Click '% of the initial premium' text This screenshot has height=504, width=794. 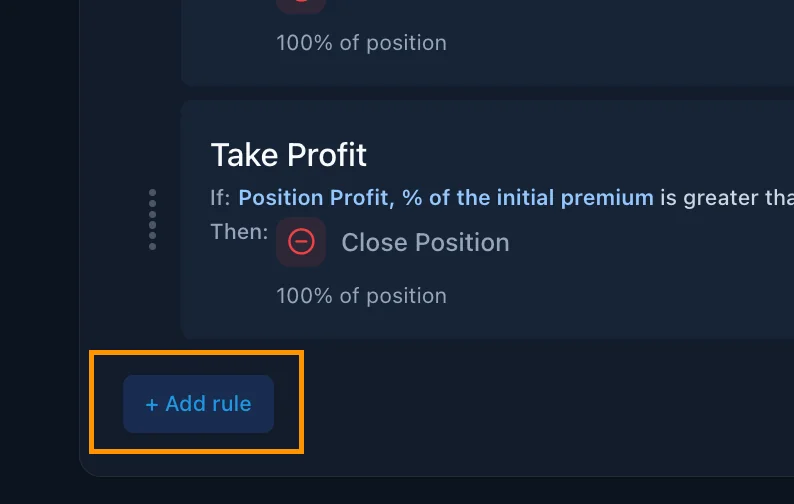527,198
